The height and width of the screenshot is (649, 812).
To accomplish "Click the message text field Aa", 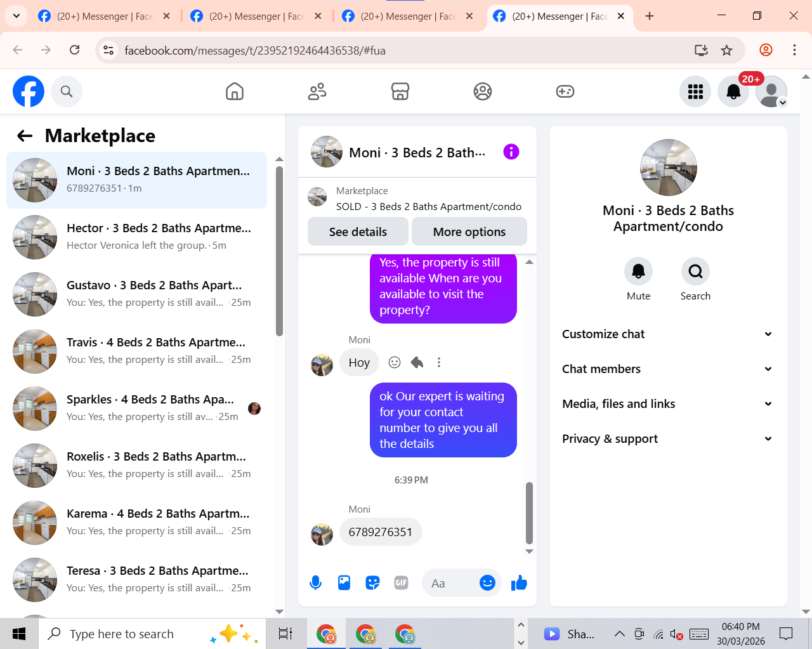I will [x=450, y=583].
